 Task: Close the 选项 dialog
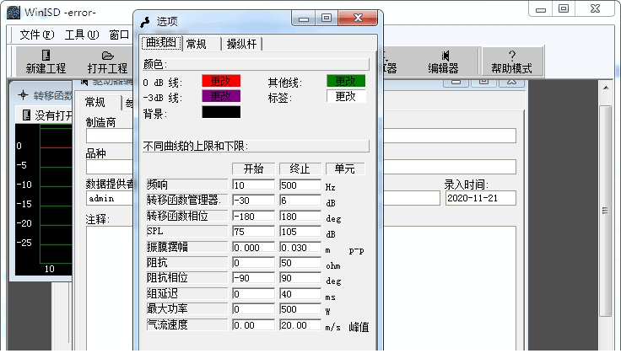coord(358,19)
